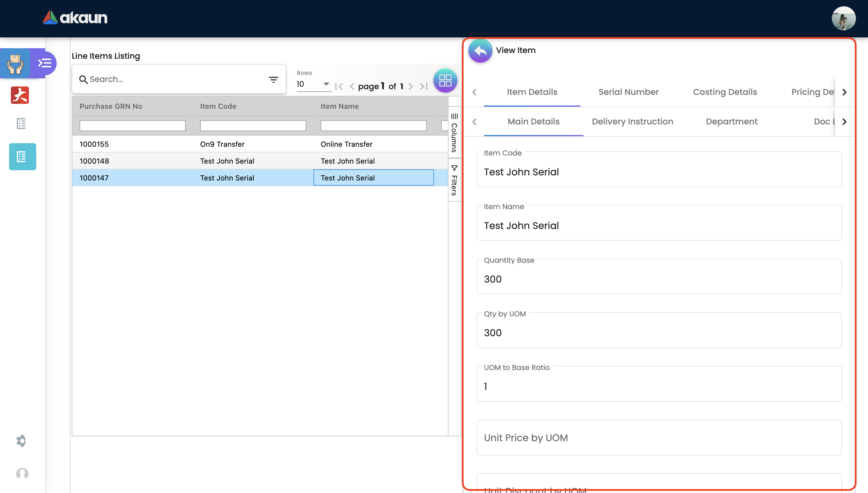Image resolution: width=868 pixels, height=493 pixels.
Task: Open the red running-figure app icon
Action: (x=20, y=95)
